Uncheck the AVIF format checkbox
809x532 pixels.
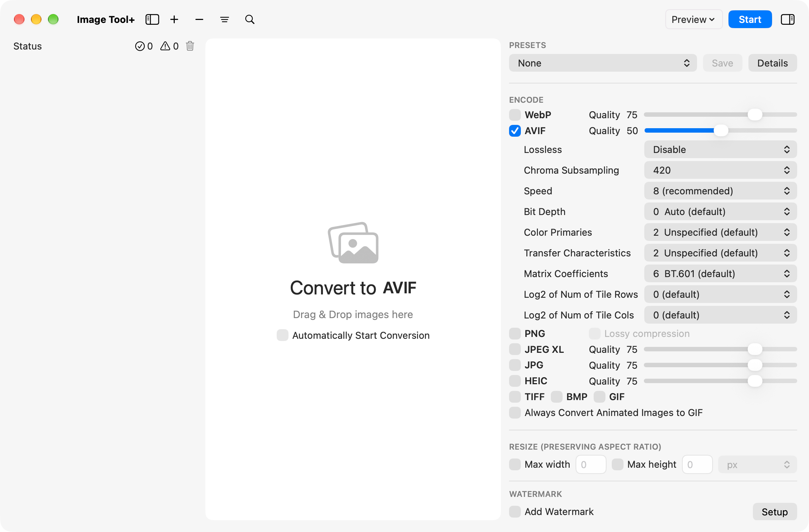click(x=515, y=131)
